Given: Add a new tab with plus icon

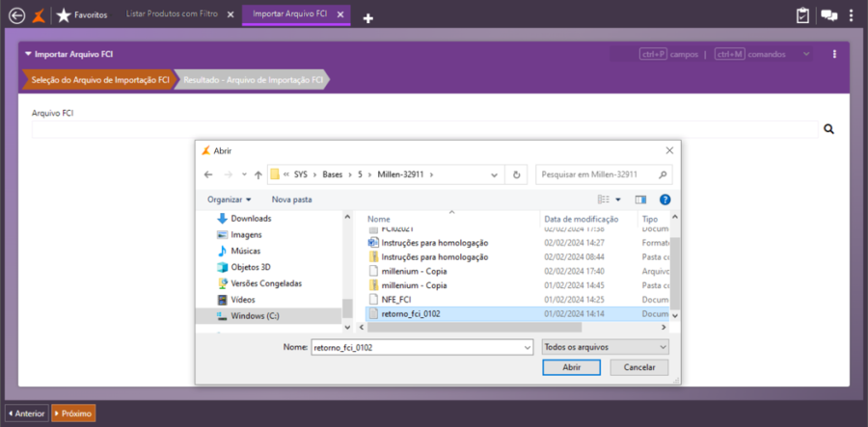Looking at the screenshot, I should click(x=368, y=19).
